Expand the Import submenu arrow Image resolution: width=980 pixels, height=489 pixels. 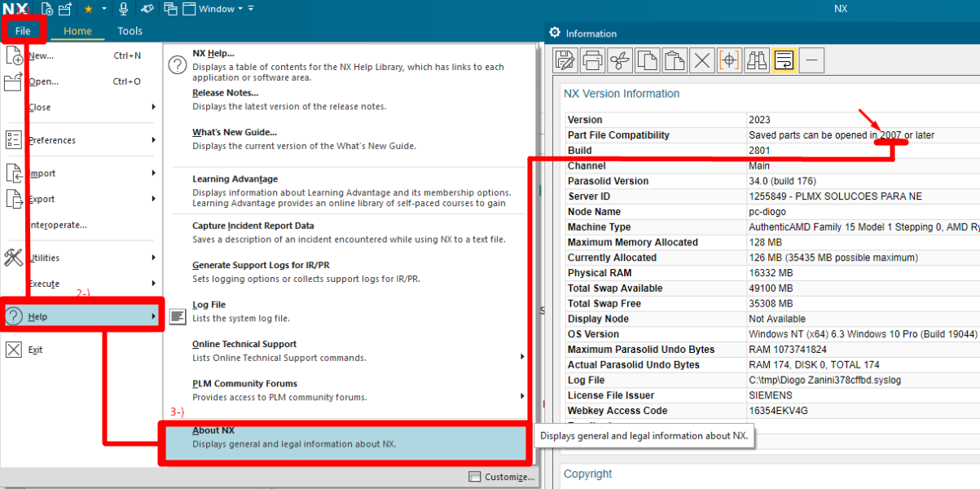tap(153, 173)
